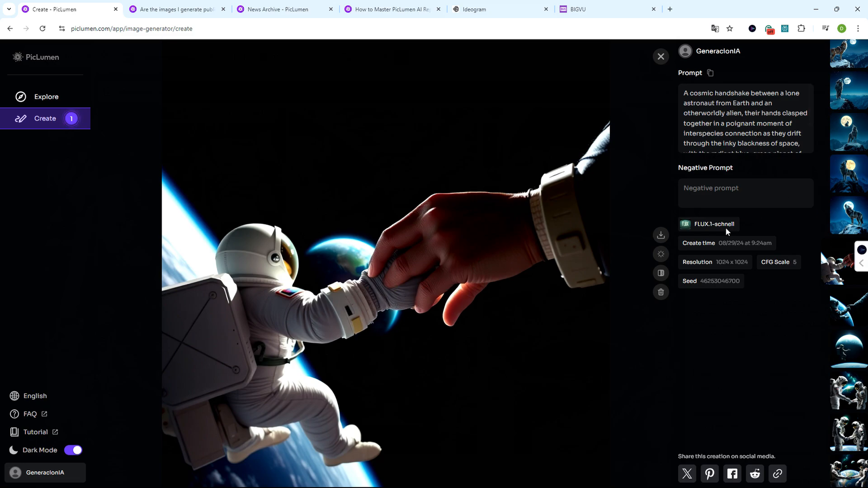This screenshot has height=488, width=868.
Task: Share creation on X (Twitter)
Action: click(x=687, y=473)
